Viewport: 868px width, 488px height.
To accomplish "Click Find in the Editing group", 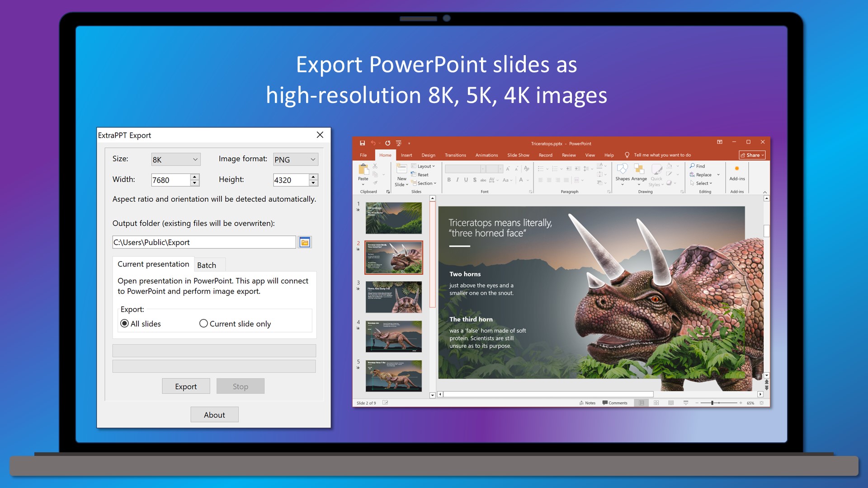I will (x=697, y=166).
